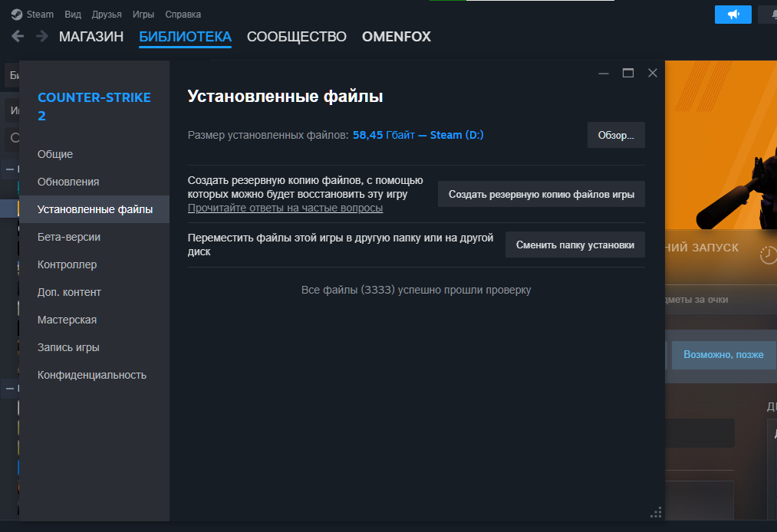Click the Возможно, позже button
The height and width of the screenshot is (532, 777).
pyautogui.click(x=723, y=355)
